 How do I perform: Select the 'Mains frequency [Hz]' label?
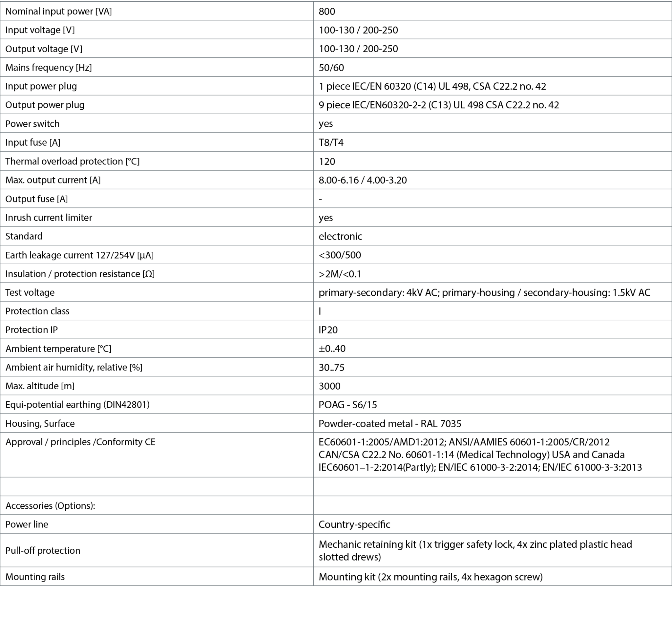(49, 67)
